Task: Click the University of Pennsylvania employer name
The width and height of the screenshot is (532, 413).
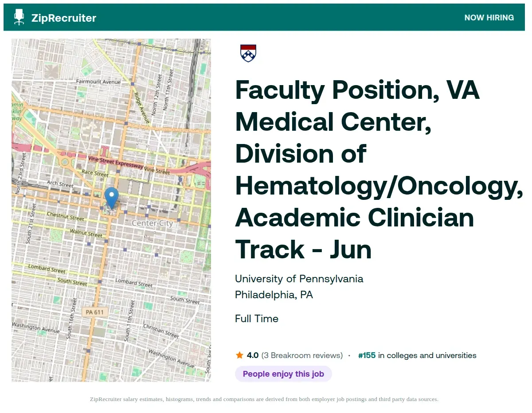Action: (299, 279)
